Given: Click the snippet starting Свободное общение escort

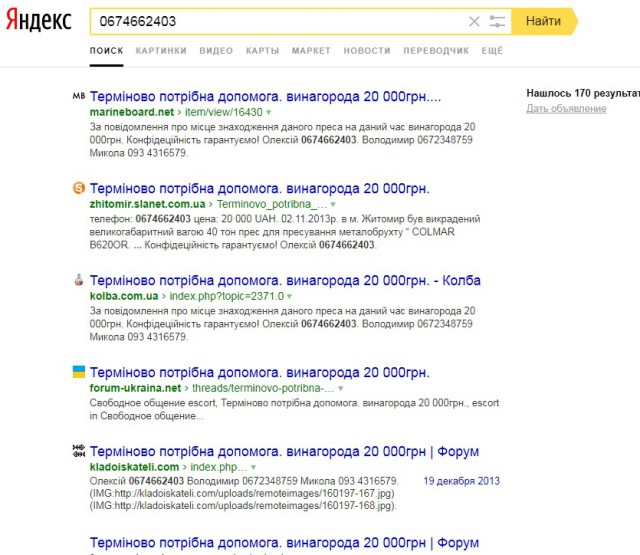Looking at the screenshot, I should (294, 409).
